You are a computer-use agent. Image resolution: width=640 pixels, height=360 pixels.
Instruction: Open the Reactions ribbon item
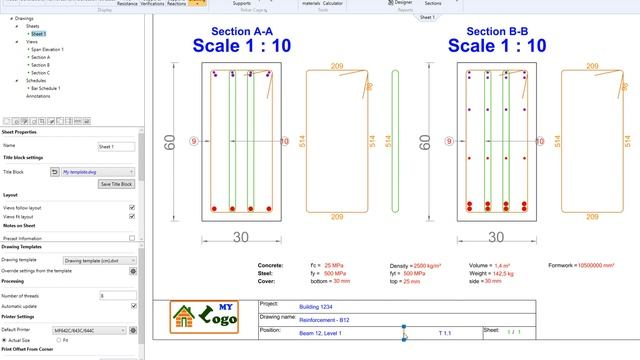pyautogui.click(x=176, y=3)
